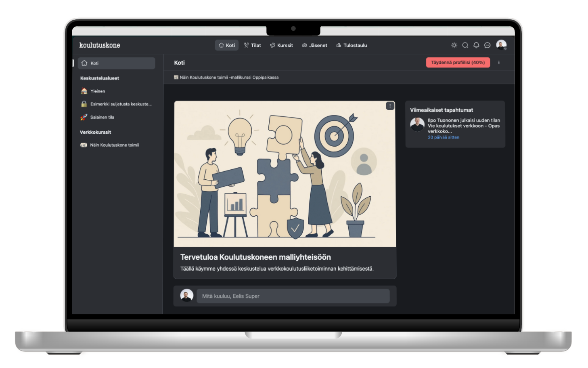Screen dimensions: 588x368
Task: Open the Yleinen discussion area
Action: (98, 91)
